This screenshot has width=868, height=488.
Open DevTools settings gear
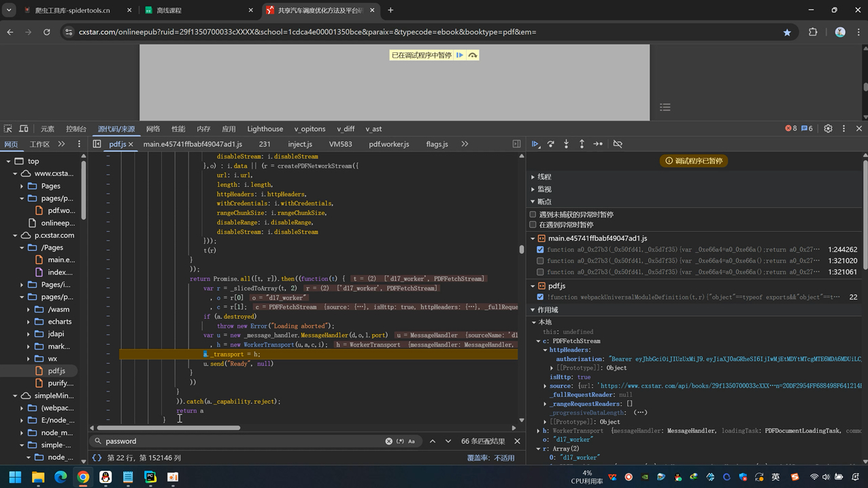[x=828, y=128]
